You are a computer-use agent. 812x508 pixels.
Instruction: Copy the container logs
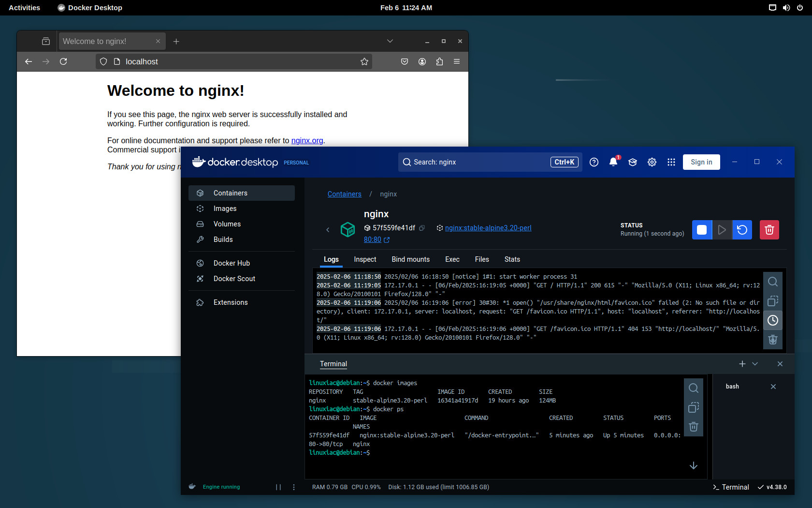pyautogui.click(x=773, y=301)
